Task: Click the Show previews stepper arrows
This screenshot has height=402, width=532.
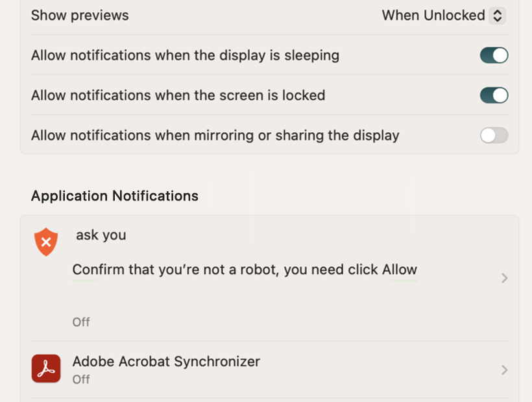Action: coord(498,16)
